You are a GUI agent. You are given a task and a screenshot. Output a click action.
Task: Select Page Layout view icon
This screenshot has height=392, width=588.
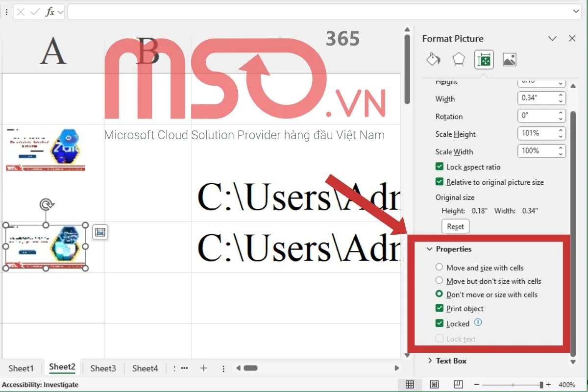tap(434, 384)
